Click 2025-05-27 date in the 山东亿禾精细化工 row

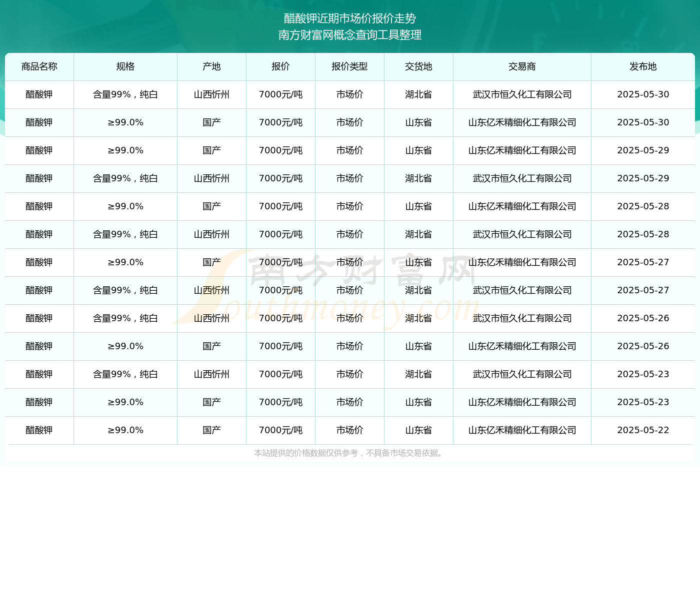pos(643,262)
